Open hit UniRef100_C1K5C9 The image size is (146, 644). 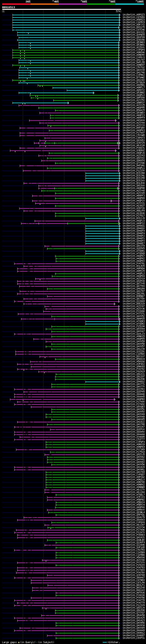pos(133,22)
